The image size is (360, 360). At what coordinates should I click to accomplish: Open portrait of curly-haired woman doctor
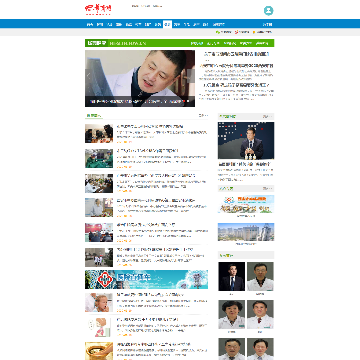point(232,315)
